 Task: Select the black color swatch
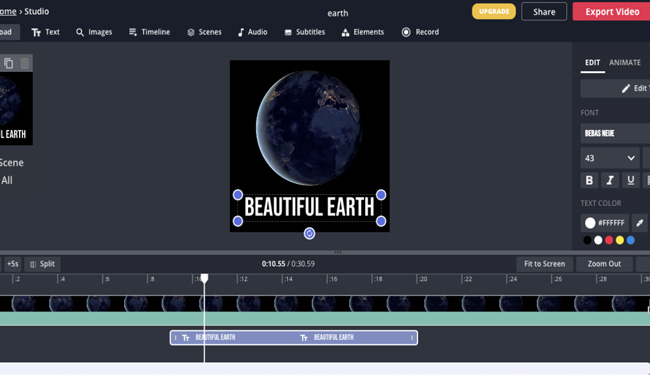(x=587, y=240)
